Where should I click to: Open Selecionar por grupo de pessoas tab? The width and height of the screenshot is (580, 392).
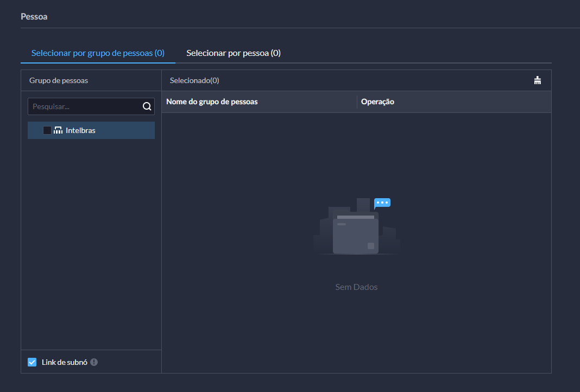coord(98,53)
